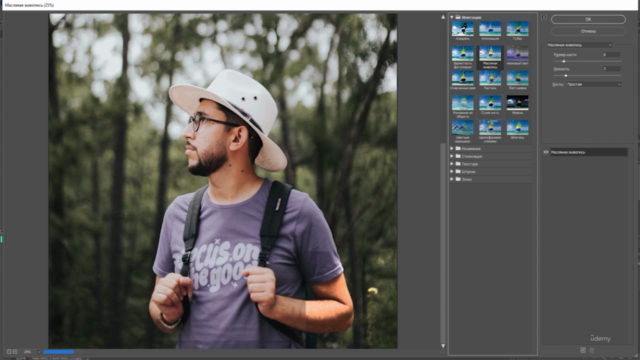Click the blue horizontal preview scrollbar
The height and width of the screenshot is (360, 640).
(x=58, y=351)
